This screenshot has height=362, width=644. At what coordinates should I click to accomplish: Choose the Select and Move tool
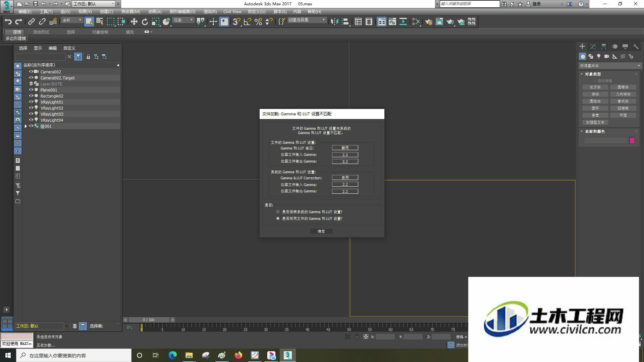click(x=134, y=22)
